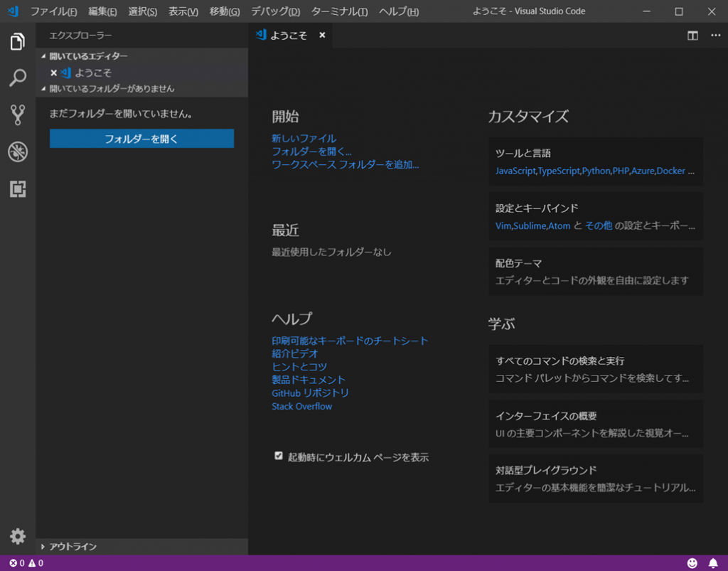Open the notifications bell icon
The image size is (728, 571).
713,563
